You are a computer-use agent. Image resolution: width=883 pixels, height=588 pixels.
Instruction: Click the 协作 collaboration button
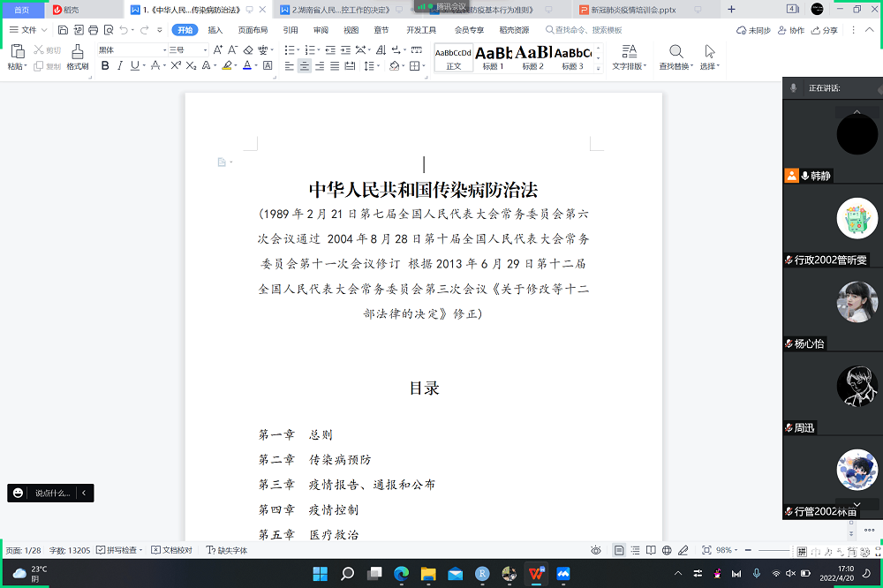click(792, 30)
